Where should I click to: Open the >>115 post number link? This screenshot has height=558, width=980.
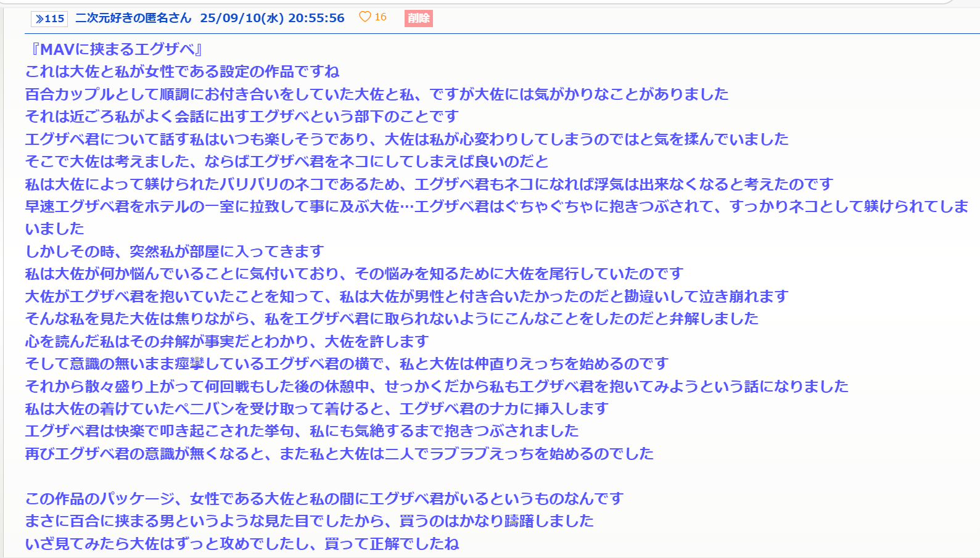click(49, 18)
